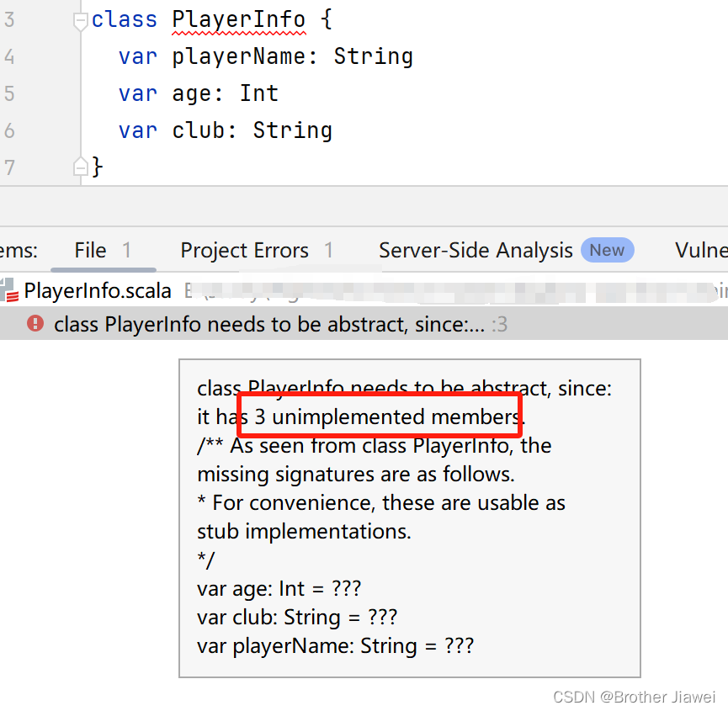Click the New badge beside Server-Side Analysis
The width and height of the screenshot is (728, 711).
pos(607,250)
